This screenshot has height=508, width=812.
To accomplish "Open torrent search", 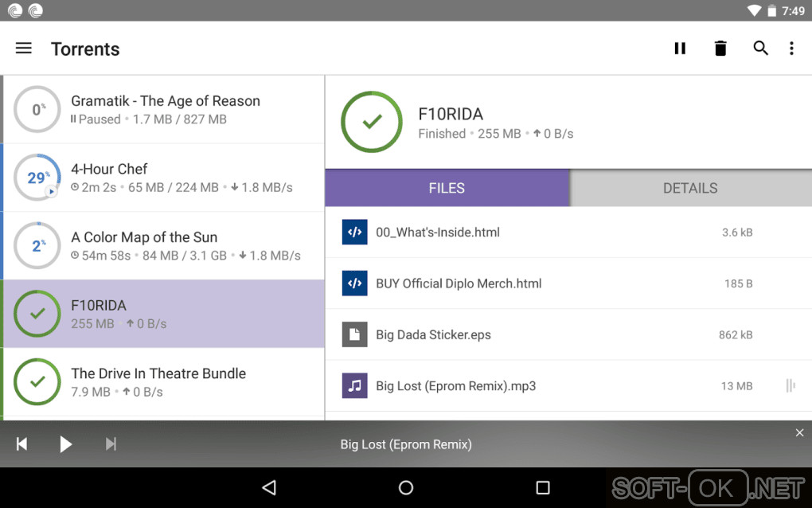I will pos(761,49).
